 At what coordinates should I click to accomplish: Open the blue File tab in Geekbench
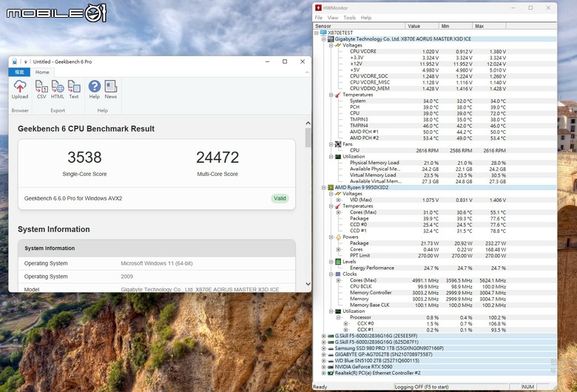19,72
